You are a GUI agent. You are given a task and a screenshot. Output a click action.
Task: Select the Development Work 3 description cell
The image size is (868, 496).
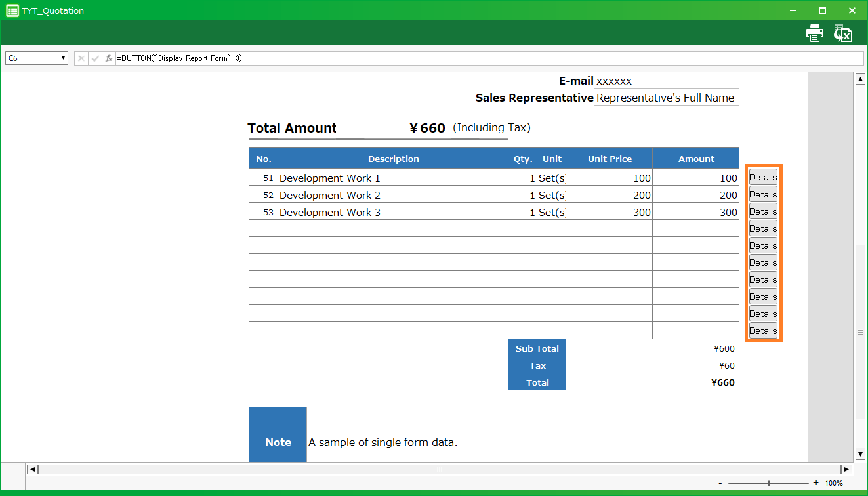pyautogui.click(x=392, y=212)
